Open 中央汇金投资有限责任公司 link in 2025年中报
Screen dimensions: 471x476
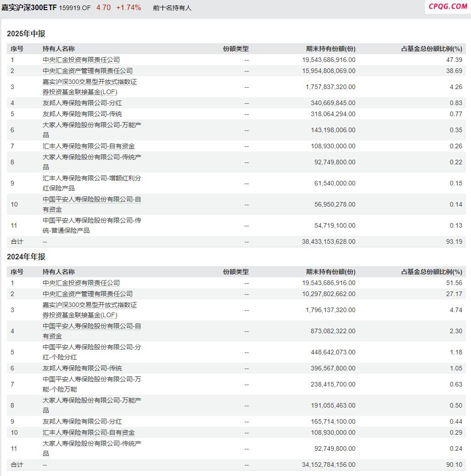(x=81, y=60)
